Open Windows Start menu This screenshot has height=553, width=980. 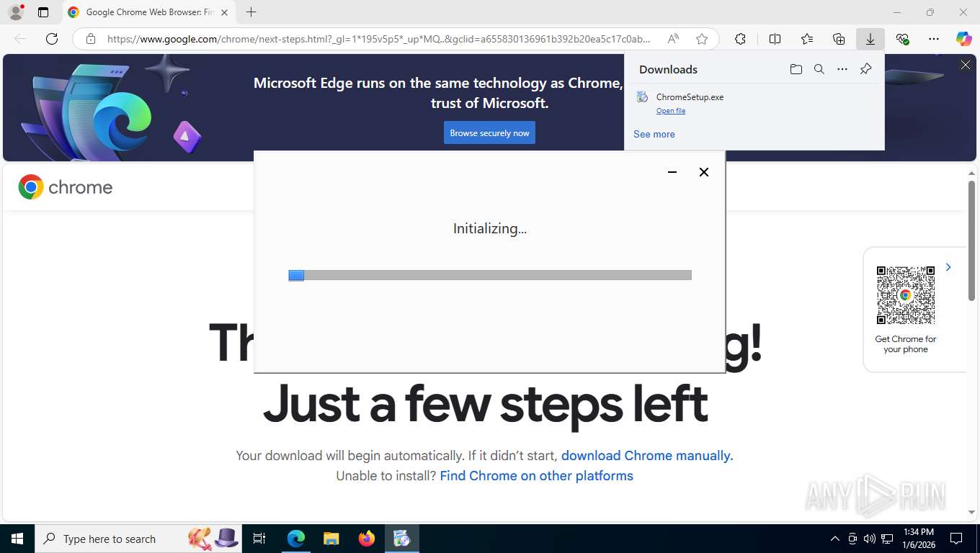click(x=17, y=539)
